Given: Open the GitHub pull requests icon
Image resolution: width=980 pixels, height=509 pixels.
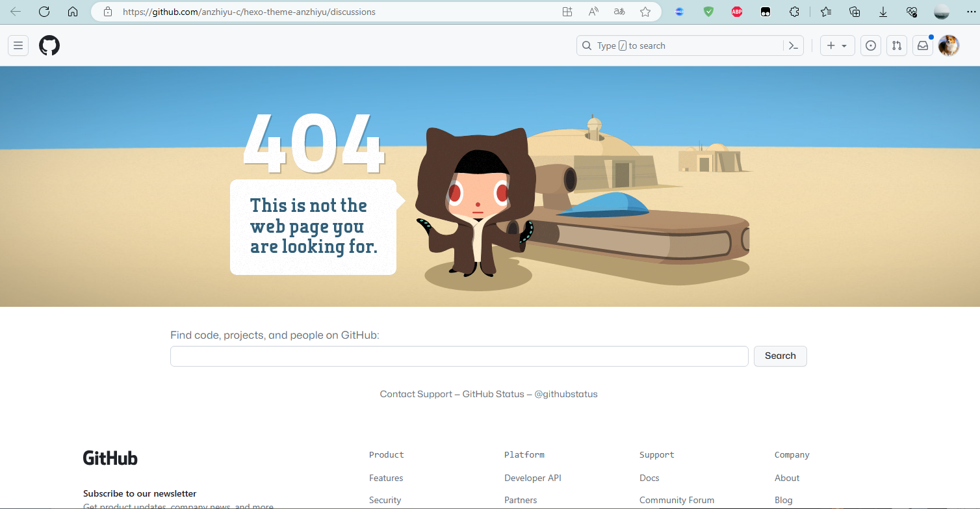Looking at the screenshot, I should [896, 46].
